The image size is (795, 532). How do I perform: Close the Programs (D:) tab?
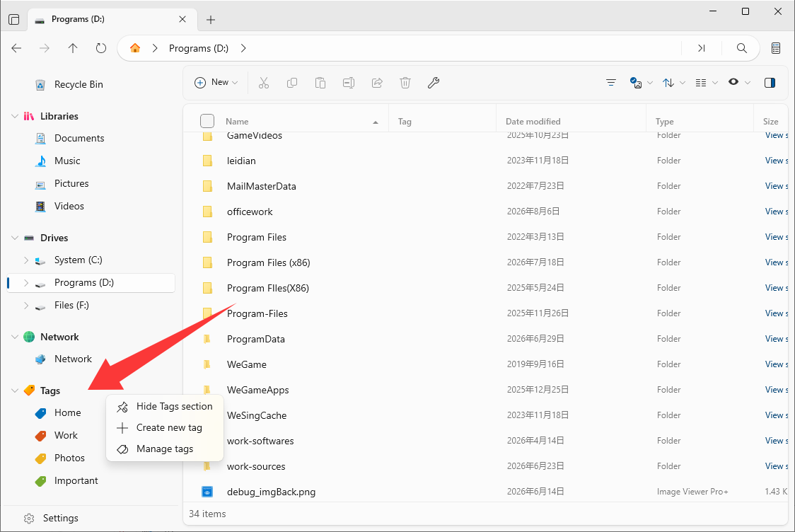click(x=182, y=19)
